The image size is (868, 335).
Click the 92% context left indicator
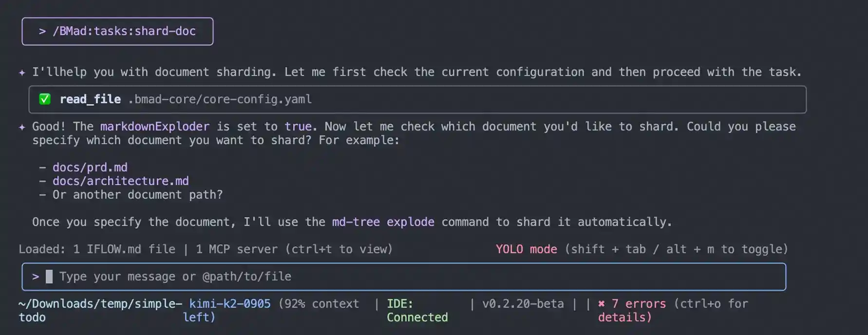tap(319, 304)
